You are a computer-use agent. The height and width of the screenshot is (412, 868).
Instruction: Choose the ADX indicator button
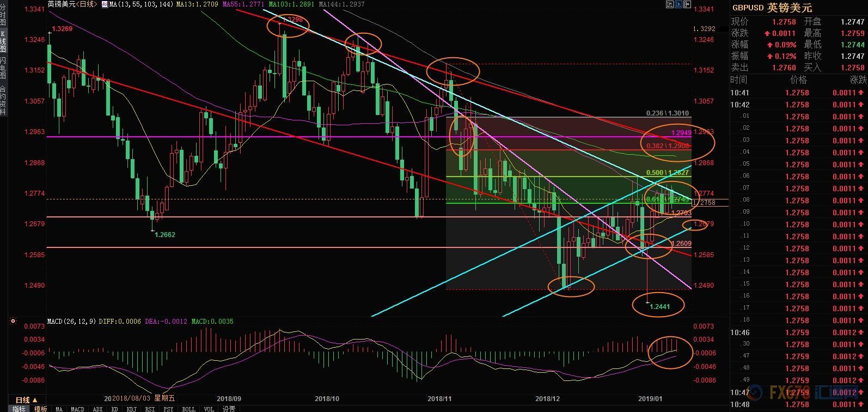pyautogui.click(x=98, y=409)
